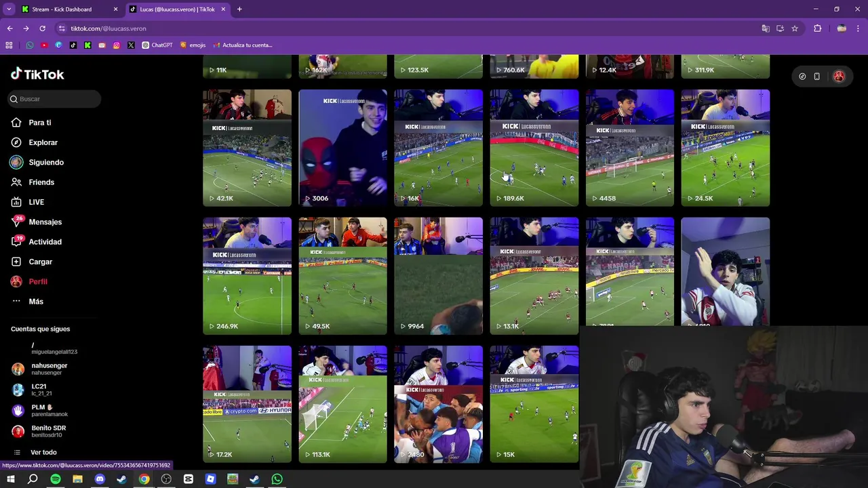Screen dimensions: 868x488
Task: Click the Buscar search field
Action: [54, 99]
